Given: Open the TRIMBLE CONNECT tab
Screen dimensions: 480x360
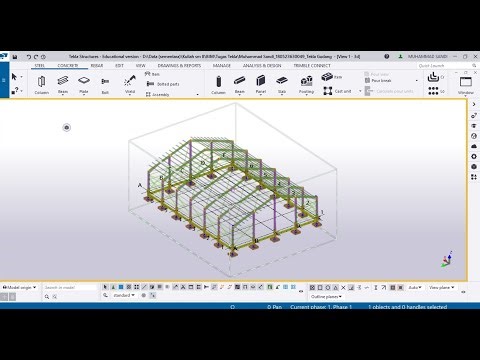Looking at the screenshot, I should pyautogui.click(x=312, y=66).
